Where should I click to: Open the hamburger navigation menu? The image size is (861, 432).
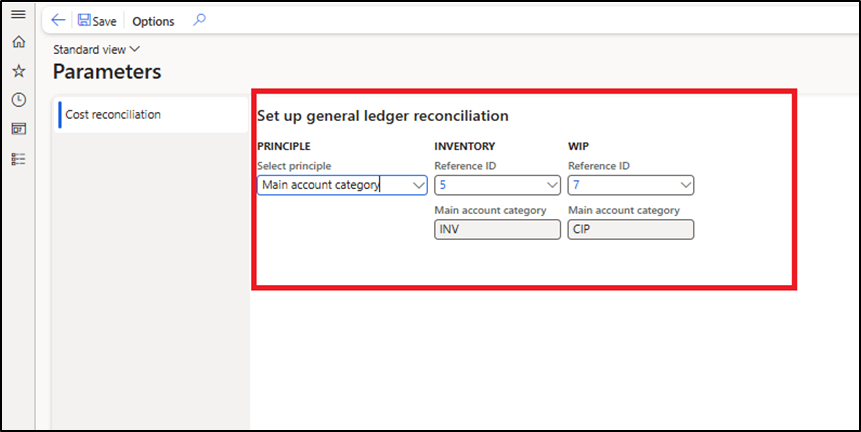click(x=17, y=14)
